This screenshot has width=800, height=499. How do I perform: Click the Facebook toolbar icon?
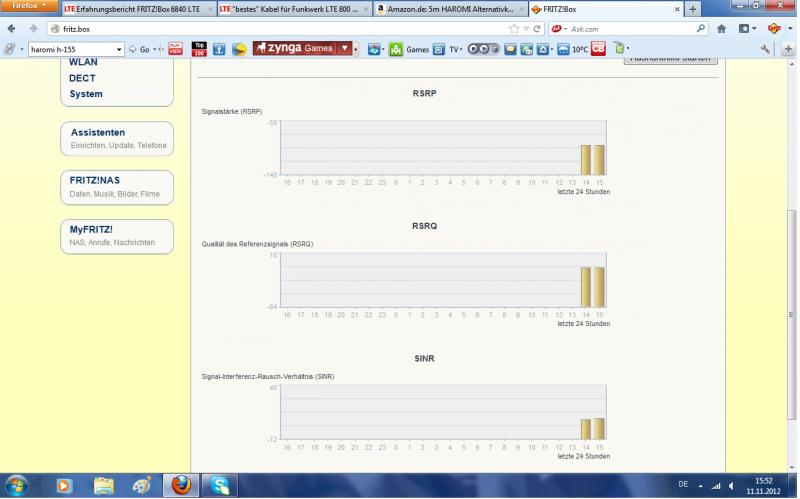point(219,49)
